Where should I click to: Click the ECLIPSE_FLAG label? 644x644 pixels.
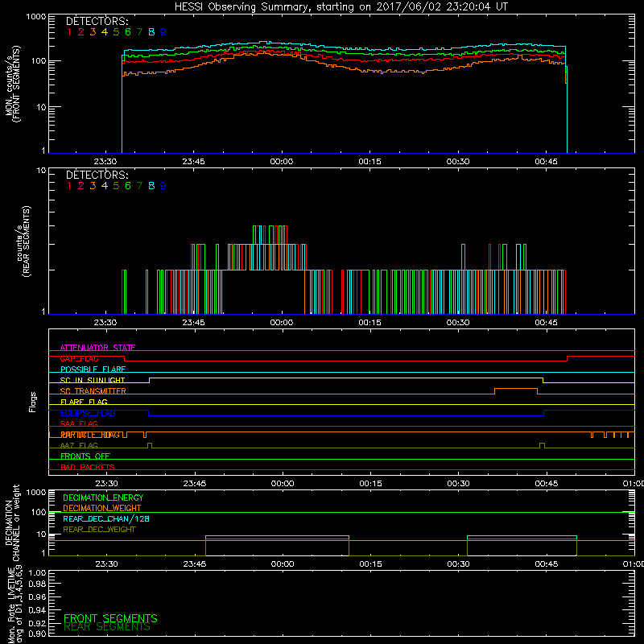[88, 413]
